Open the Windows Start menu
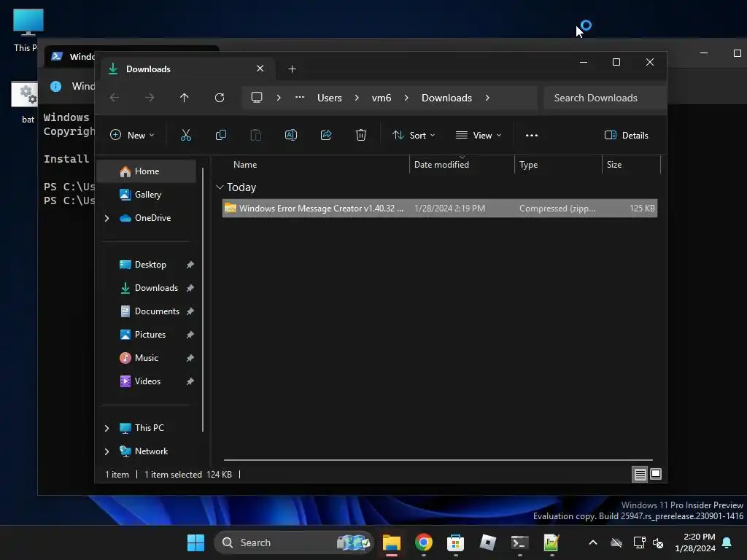Screen dimensions: 747x560 pyautogui.click(x=196, y=542)
